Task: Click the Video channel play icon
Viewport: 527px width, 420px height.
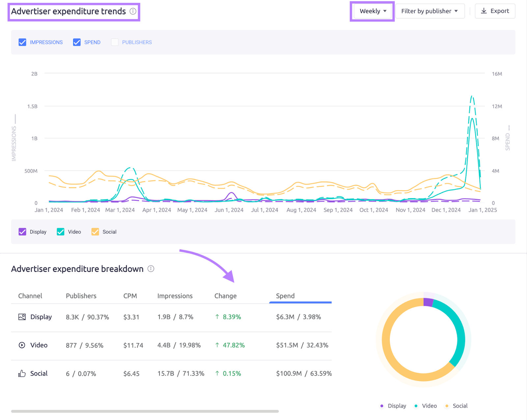Action: click(x=22, y=345)
